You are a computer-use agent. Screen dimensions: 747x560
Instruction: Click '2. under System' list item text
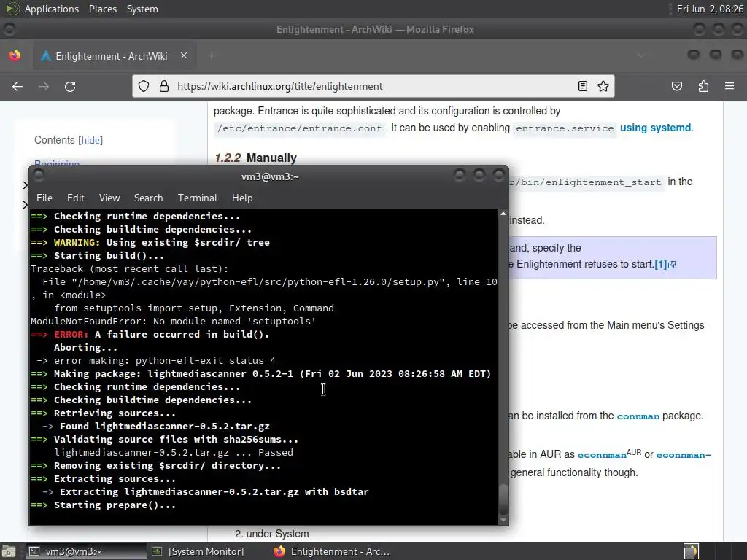[272, 534]
